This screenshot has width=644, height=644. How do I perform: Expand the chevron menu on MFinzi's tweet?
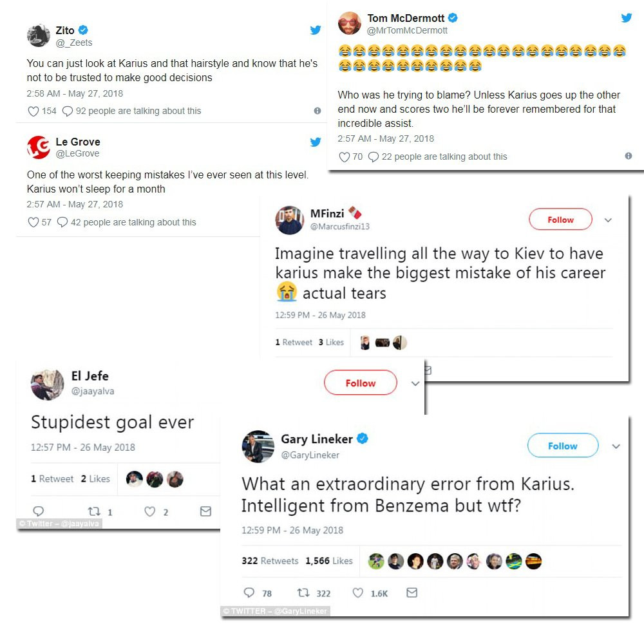[609, 220]
